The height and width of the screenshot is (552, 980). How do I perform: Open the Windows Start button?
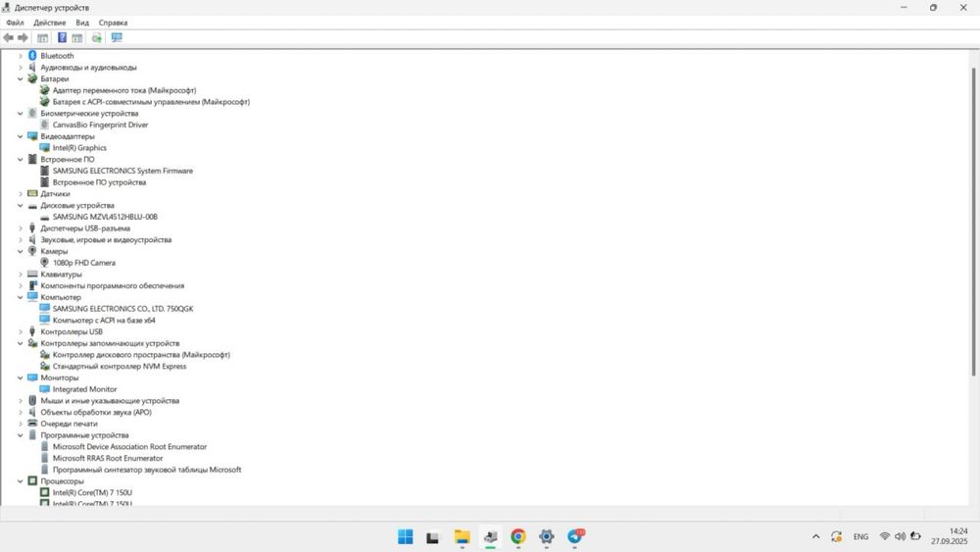tap(405, 536)
